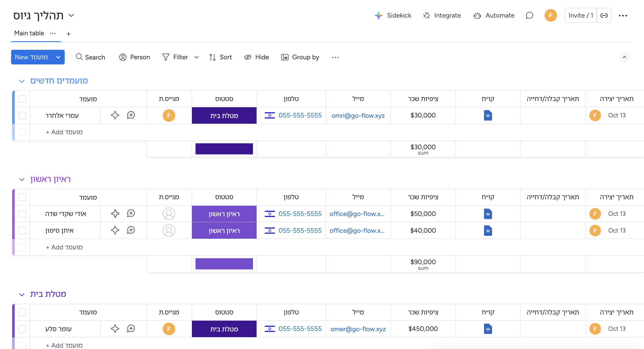Image resolution: width=644 pixels, height=349 pixels.
Task: Open the New מועמד dropdown arrow
Action: [x=58, y=57]
